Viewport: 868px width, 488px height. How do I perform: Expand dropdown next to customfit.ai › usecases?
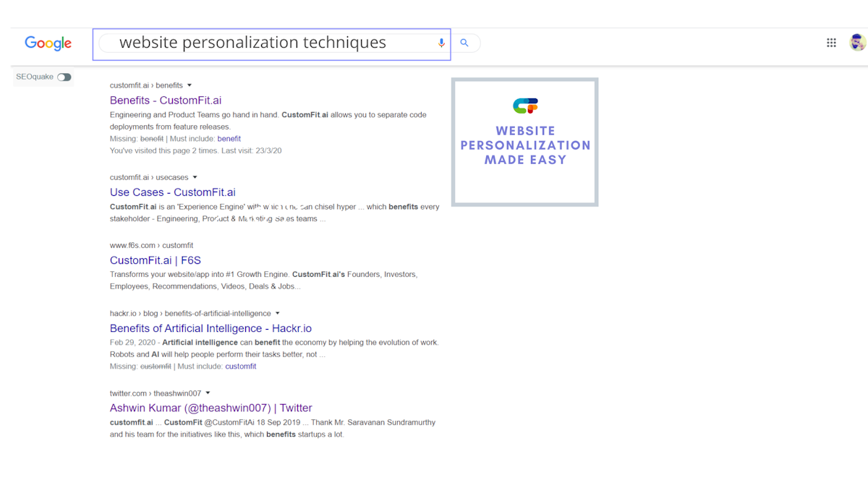[x=195, y=177]
